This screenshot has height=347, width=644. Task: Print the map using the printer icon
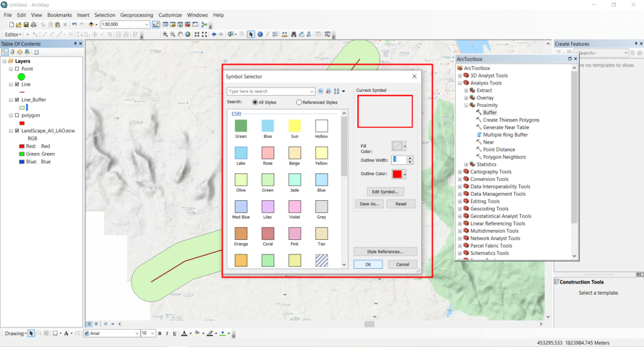click(x=33, y=25)
